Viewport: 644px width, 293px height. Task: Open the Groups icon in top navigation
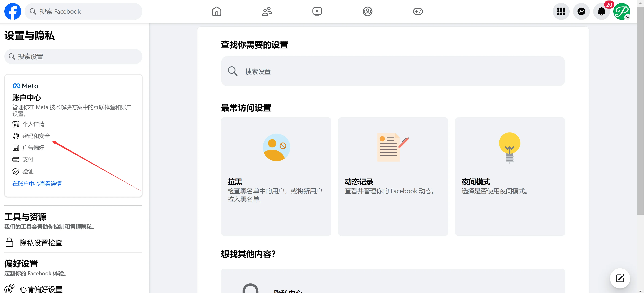click(367, 11)
